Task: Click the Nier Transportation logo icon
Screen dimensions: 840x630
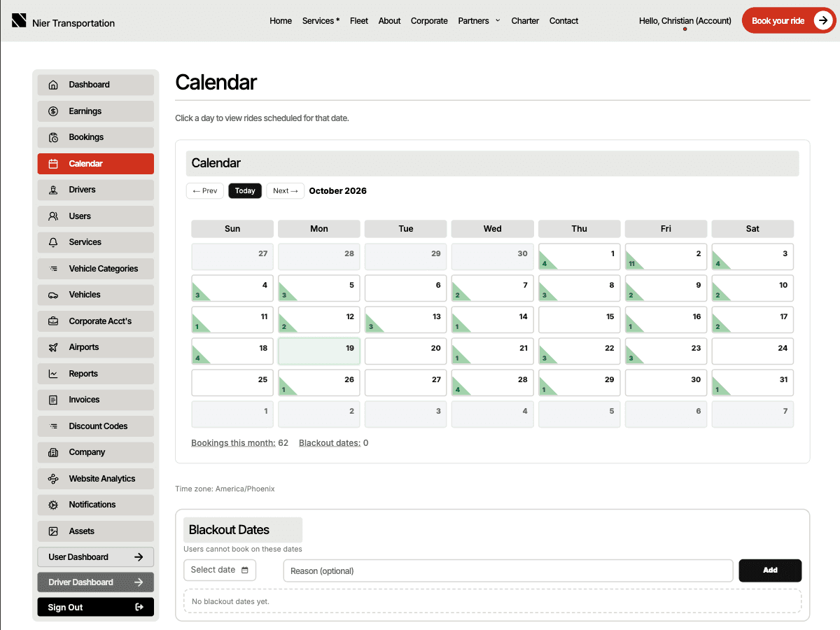Action: coord(19,20)
